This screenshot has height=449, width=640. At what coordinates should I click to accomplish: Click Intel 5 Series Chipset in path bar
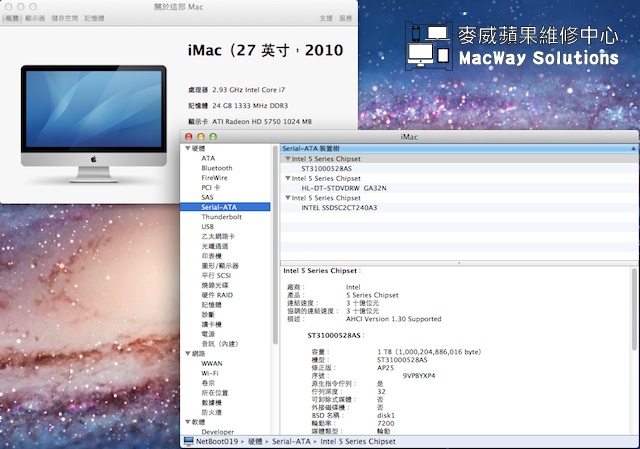358,441
